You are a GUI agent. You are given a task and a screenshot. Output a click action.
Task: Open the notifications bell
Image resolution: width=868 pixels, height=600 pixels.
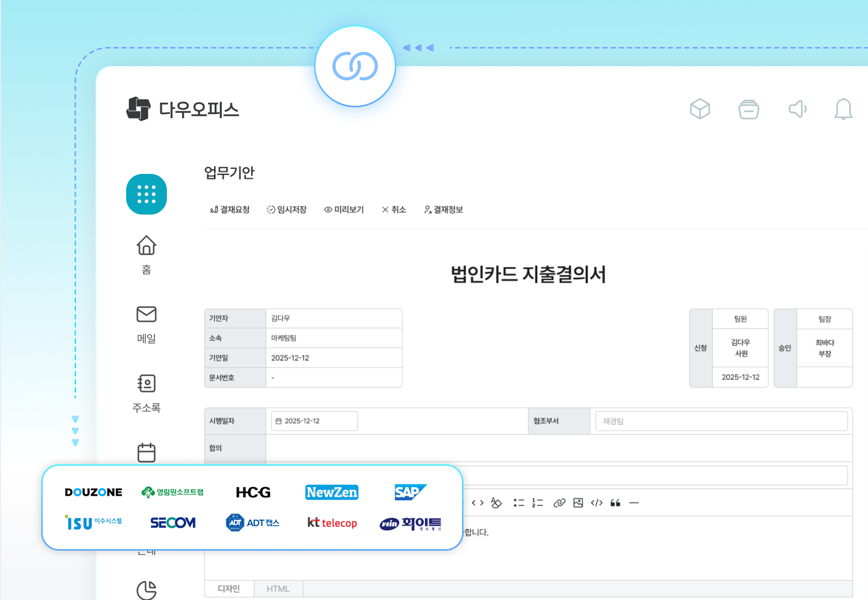843,109
